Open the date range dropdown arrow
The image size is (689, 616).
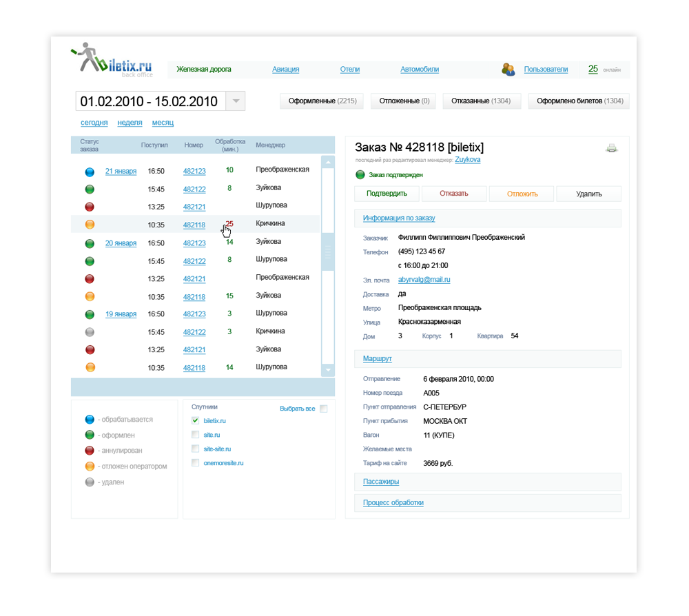tap(235, 101)
